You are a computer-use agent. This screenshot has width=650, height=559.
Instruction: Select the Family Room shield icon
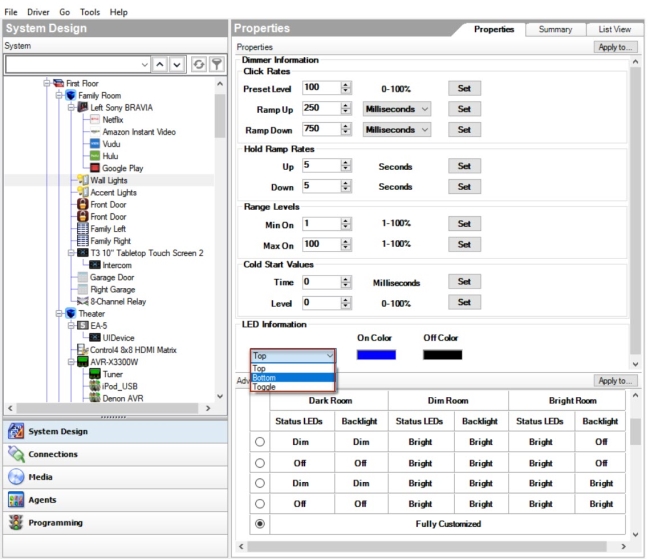(71, 95)
